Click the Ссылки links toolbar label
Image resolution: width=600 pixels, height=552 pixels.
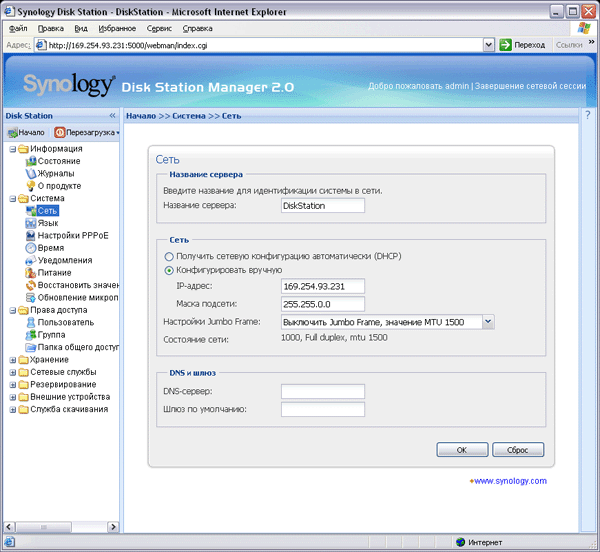(569, 45)
